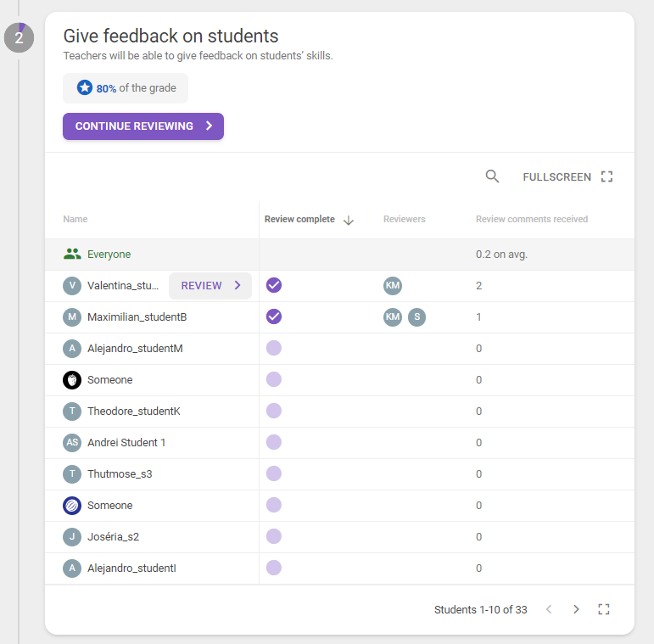This screenshot has width=654, height=644.
Task: Click the S reviewer avatar for Maximilian
Action: (416, 317)
